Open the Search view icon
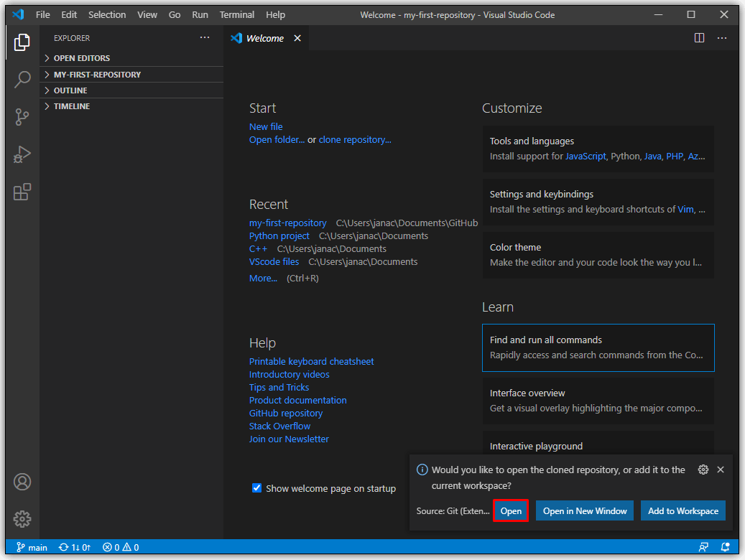Image resolution: width=745 pixels, height=560 pixels. coord(22,79)
